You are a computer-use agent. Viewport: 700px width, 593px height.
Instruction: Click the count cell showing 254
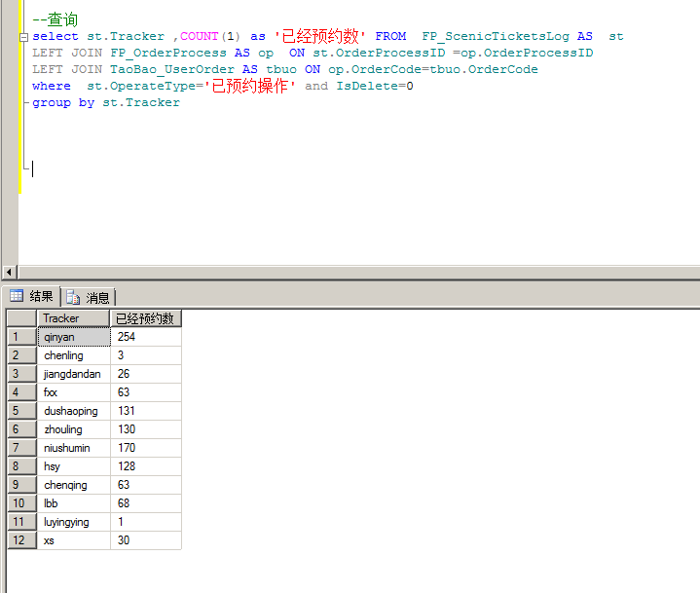click(x=146, y=337)
